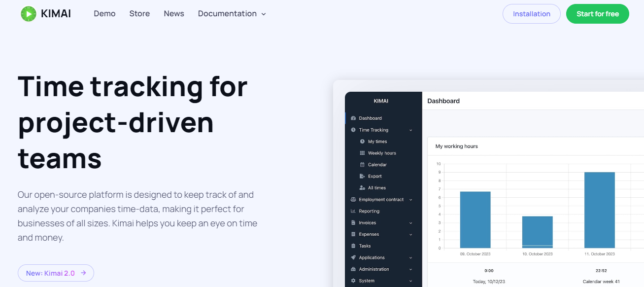Viewport: 644px width, 287px height.
Task: Click the Start for free button
Action: 598,14
